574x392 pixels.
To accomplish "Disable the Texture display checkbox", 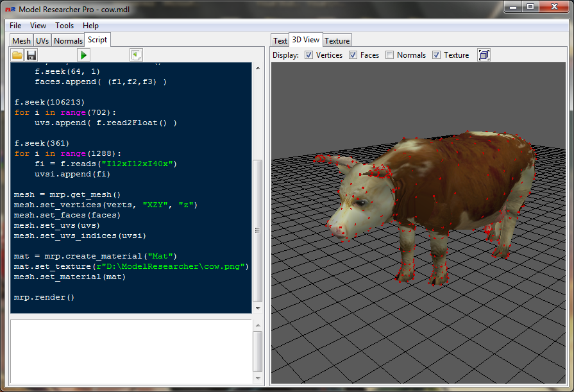I will 436,55.
